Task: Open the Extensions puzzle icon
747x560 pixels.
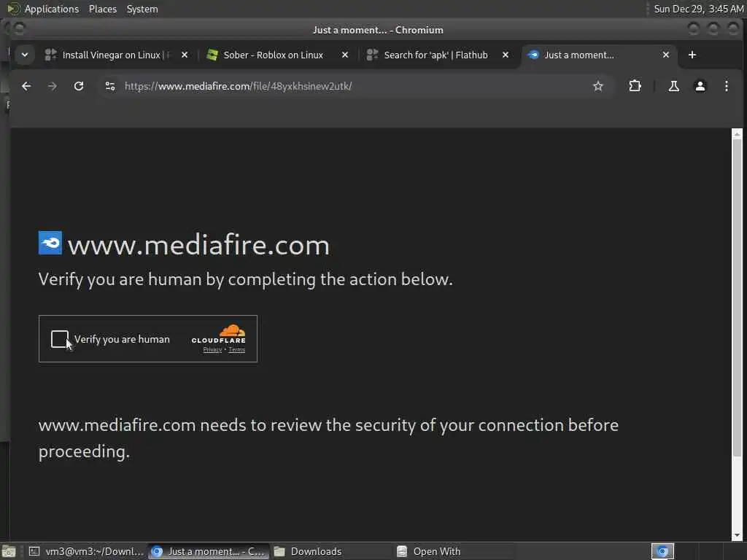Action: pyautogui.click(x=635, y=86)
